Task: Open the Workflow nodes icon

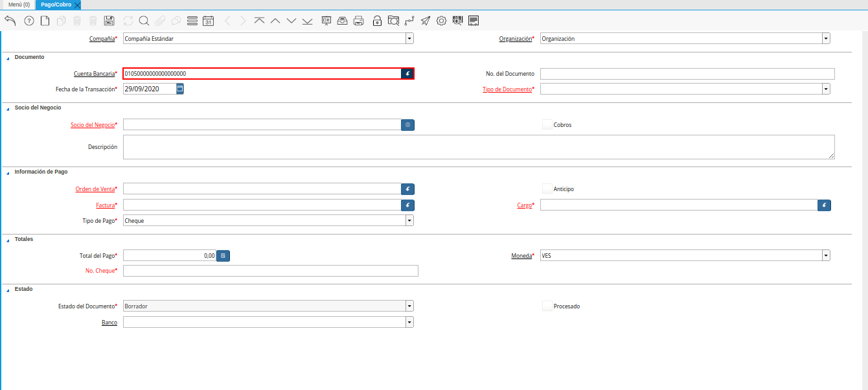Action: 409,21
